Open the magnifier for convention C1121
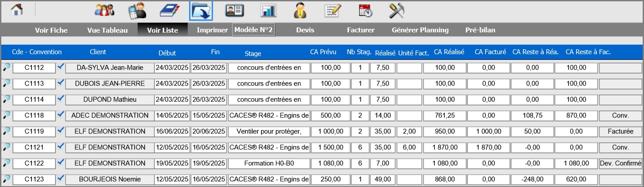The width and height of the screenshot is (644, 187). pos(6,147)
